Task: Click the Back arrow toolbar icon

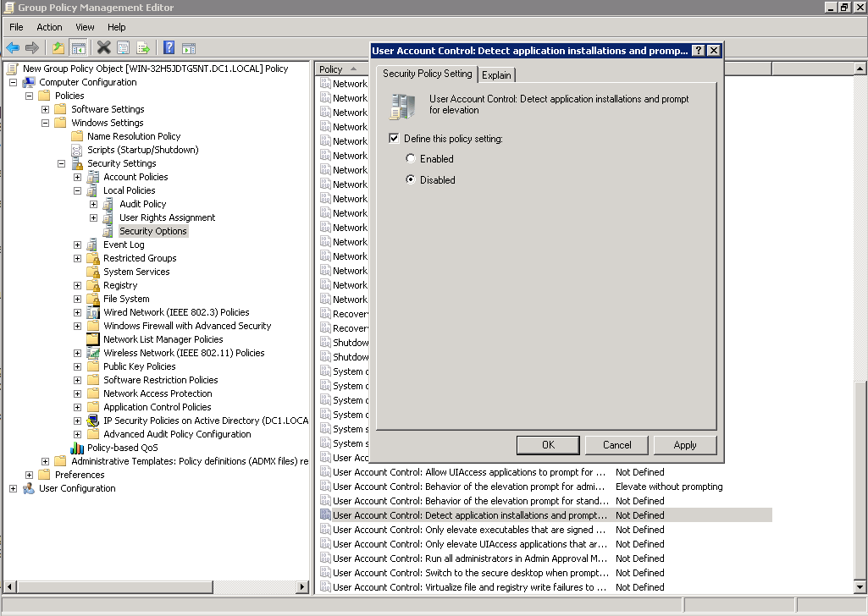Action: (13, 47)
